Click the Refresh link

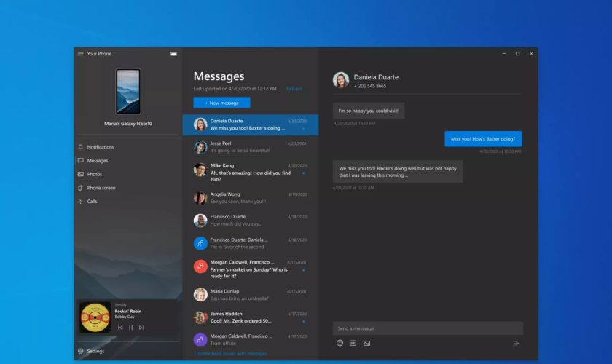tap(294, 89)
